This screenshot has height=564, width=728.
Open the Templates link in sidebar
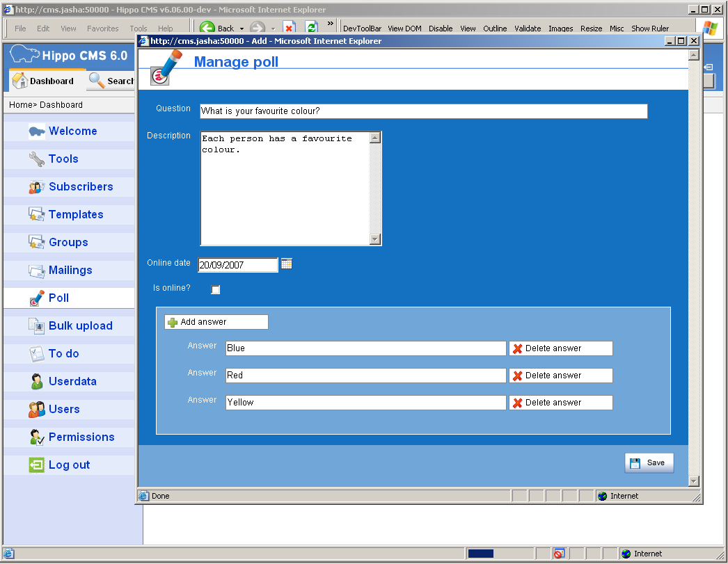tap(76, 215)
